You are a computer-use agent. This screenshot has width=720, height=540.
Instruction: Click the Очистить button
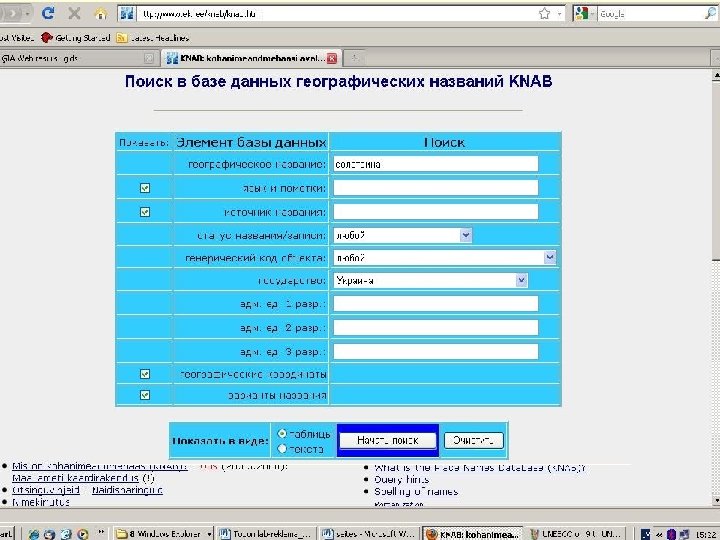click(473, 440)
